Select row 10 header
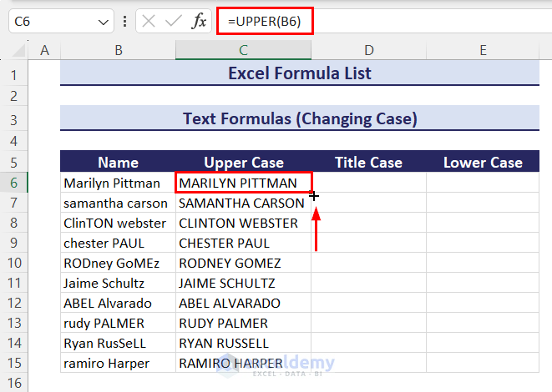Viewport: 552px width, 392px height. click(x=13, y=263)
